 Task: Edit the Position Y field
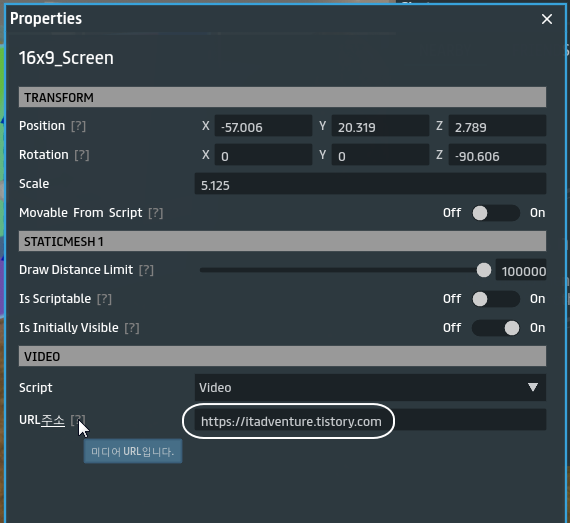click(380, 126)
